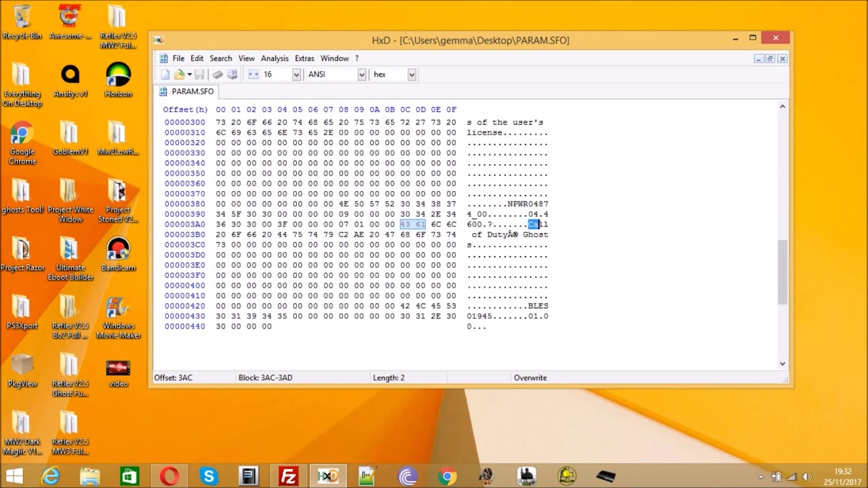Select the Horizon desktop icon
Image resolution: width=868 pixels, height=488 pixels.
tap(118, 79)
